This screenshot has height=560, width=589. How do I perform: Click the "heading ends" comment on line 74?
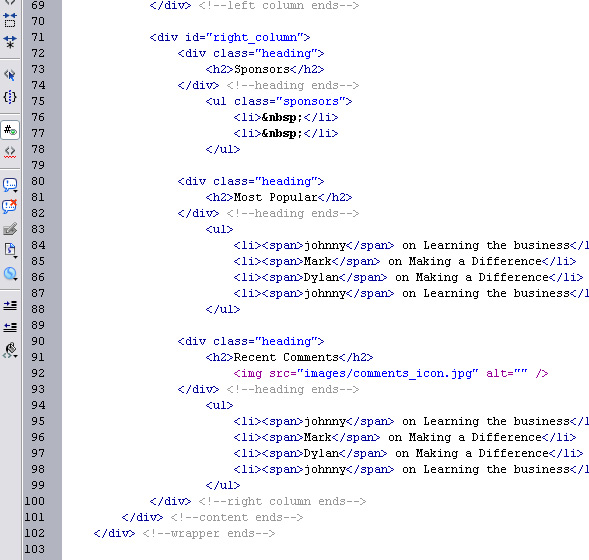(293, 86)
